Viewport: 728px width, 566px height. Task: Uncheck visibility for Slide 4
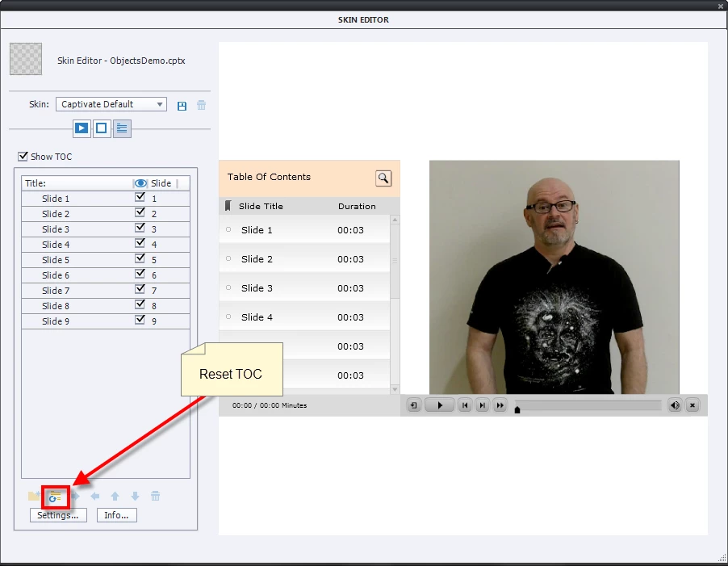tap(140, 243)
